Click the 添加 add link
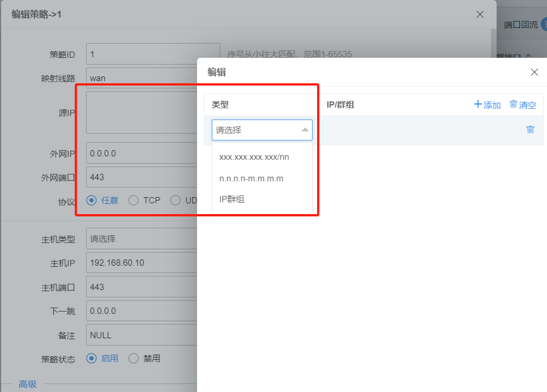547x392 pixels. 490,105
